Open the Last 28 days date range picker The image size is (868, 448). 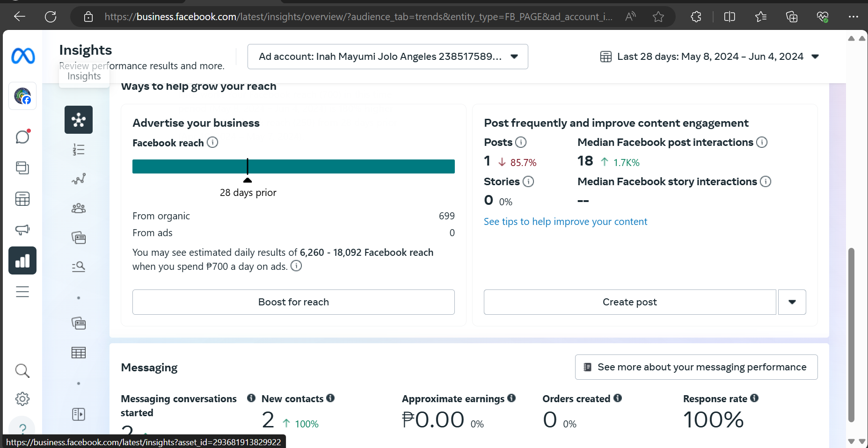tap(709, 57)
